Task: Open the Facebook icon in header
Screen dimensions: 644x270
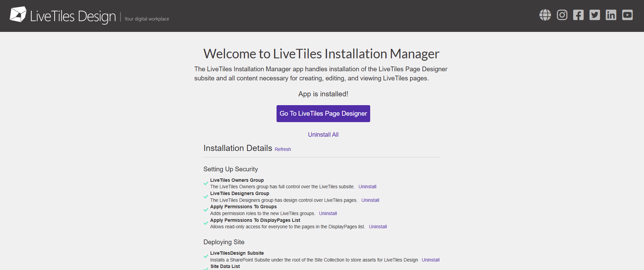Action: pos(578,15)
